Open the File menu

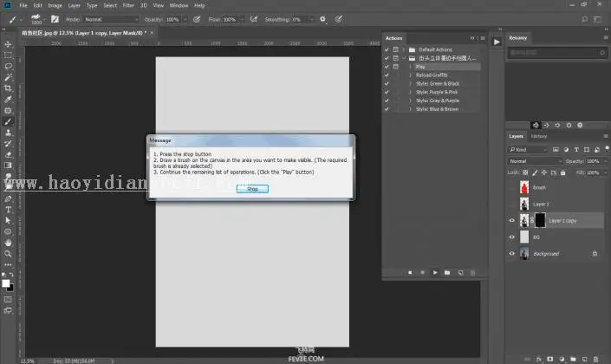(x=23, y=5)
